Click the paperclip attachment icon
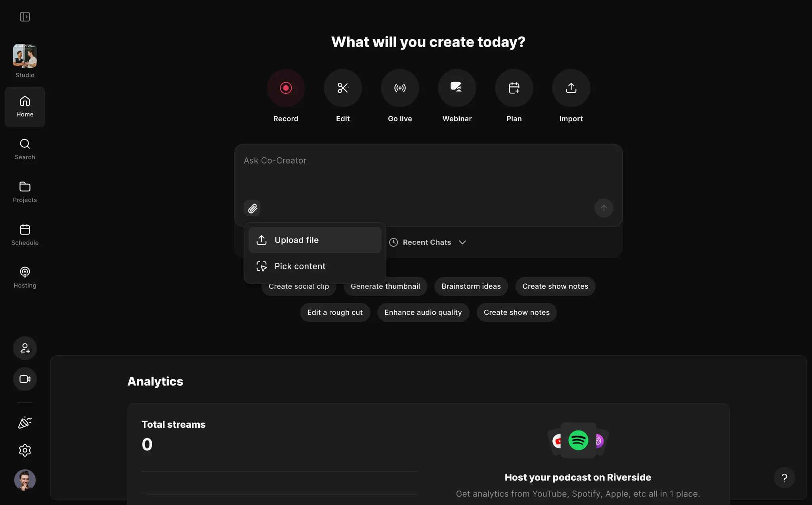The width and height of the screenshot is (812, 505). coord(252,208)
